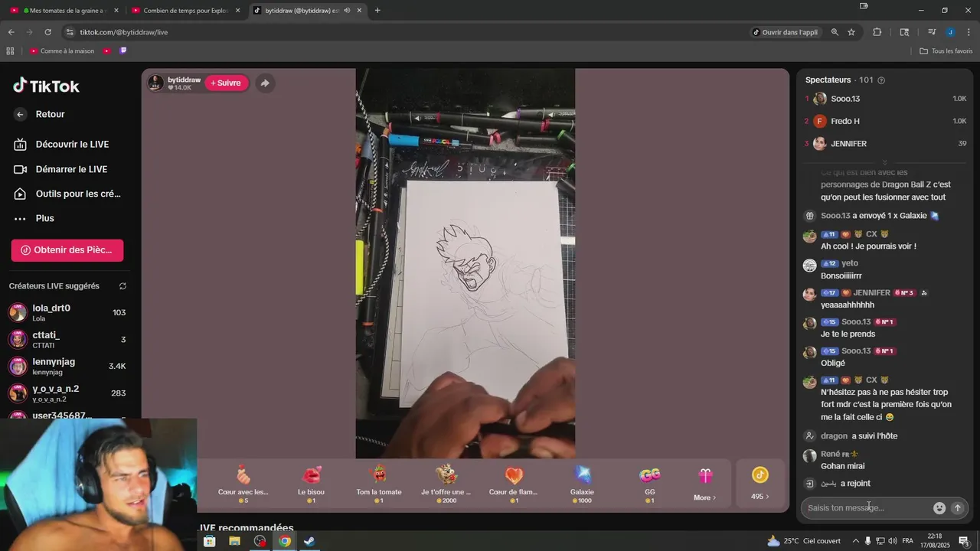Send the Cœur de flamme gift
This screenshot has height=551, width=980.
click(514, 484)
